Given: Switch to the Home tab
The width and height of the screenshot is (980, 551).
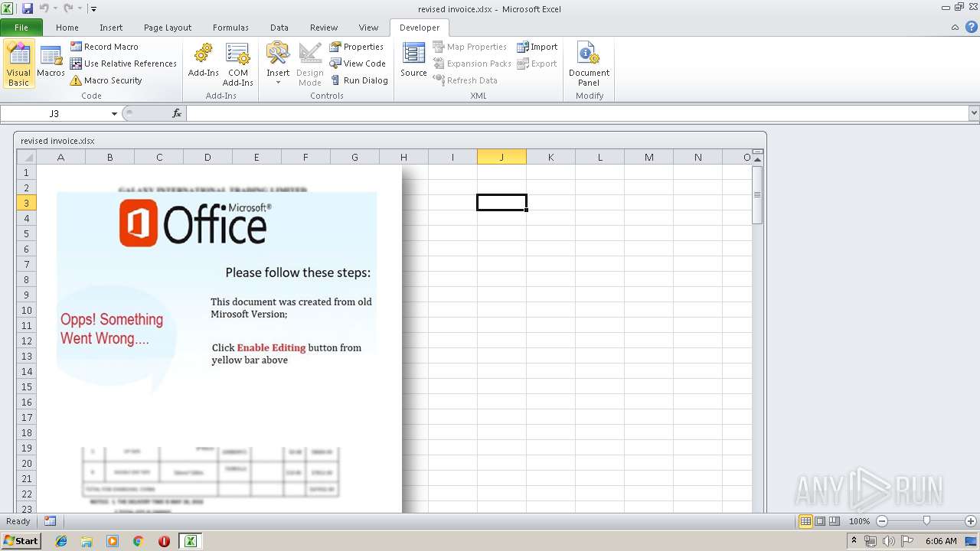Looking at the screenshot, I should point(67,28).
